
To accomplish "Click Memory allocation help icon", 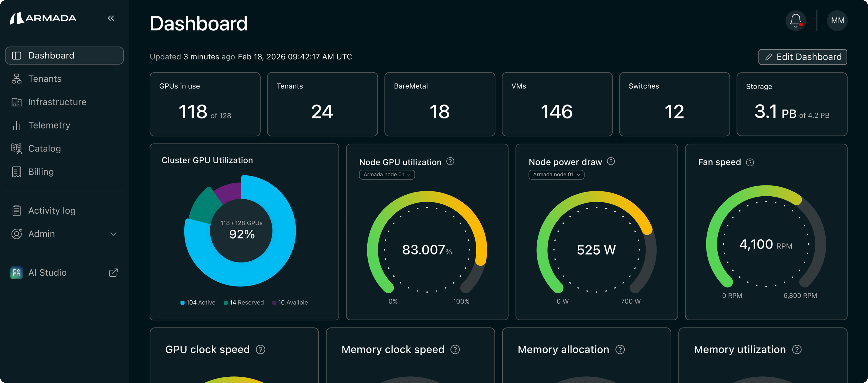I will [x=620, y=350].
